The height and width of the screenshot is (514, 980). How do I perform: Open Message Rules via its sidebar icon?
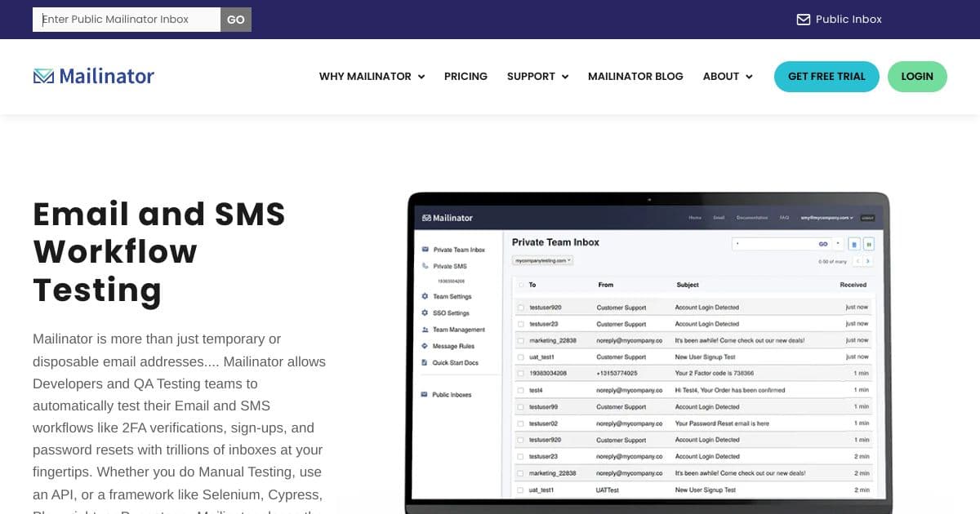click(424, 346)
